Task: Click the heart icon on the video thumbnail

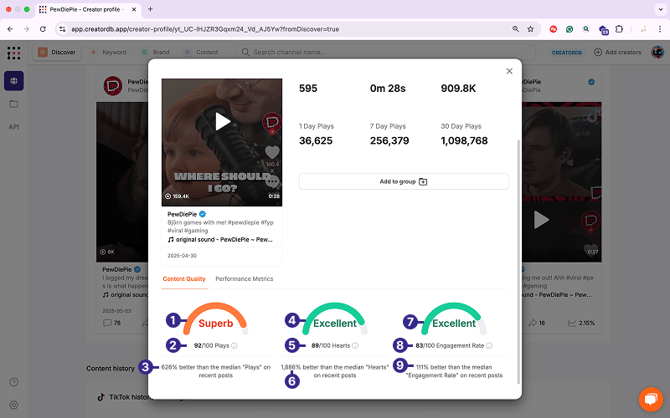Action: pos(272,152)
